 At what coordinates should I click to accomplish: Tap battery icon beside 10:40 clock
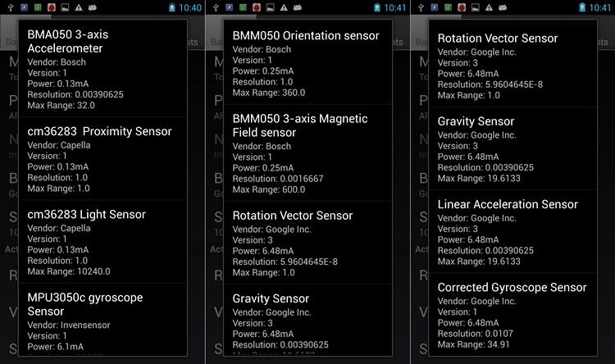(x=172, y=7)
